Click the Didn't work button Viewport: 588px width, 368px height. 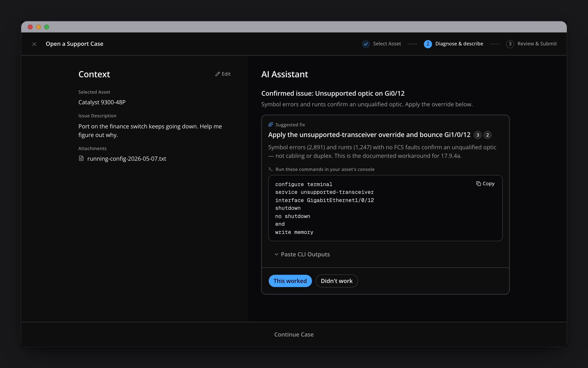pyautogui.click(x=336, y=281)
